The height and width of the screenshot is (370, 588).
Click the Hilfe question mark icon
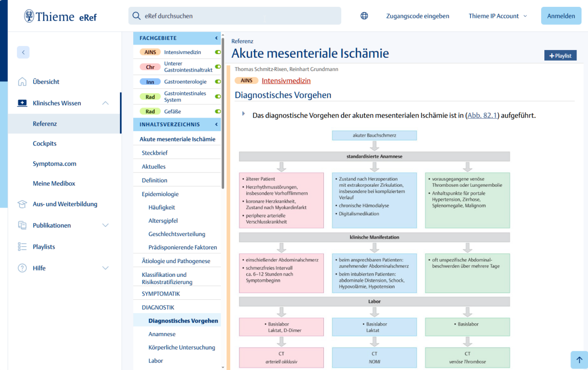click(x=22, y=268)
